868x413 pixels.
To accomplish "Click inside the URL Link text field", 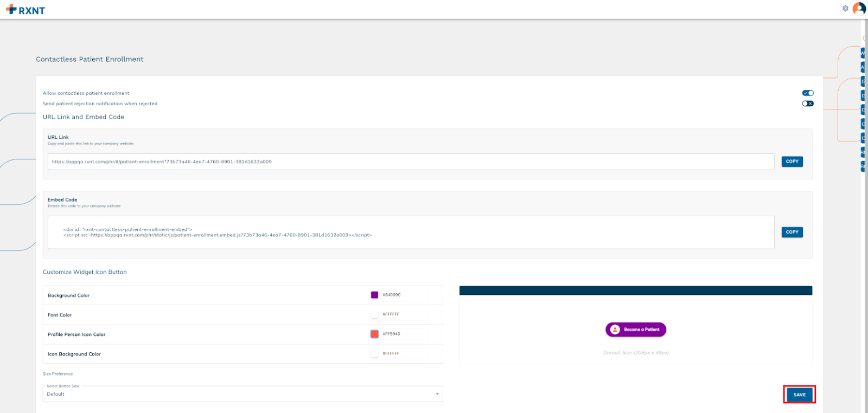I will [x=411, y=162].
